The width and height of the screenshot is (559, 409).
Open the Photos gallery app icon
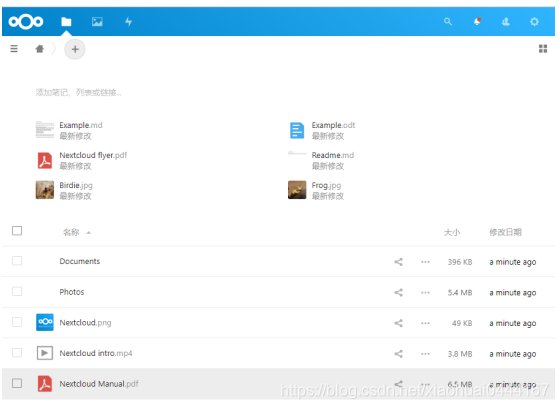[x=97, y=22]
